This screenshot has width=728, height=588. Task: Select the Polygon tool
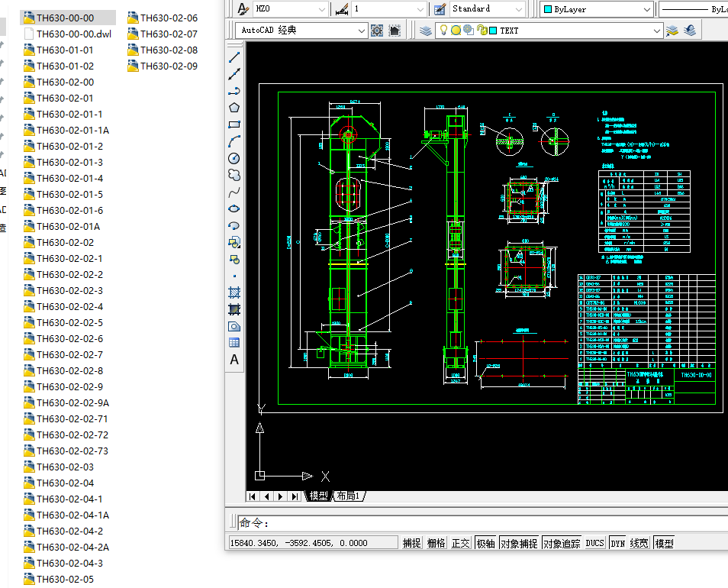(x=234, y=108)
